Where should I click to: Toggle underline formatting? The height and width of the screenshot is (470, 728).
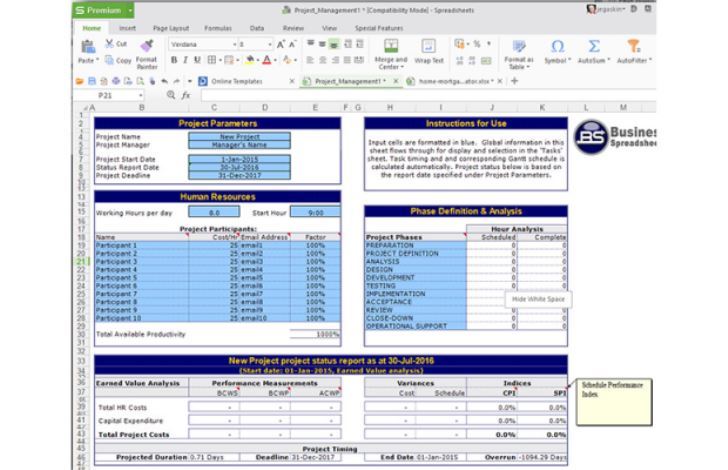197,60
